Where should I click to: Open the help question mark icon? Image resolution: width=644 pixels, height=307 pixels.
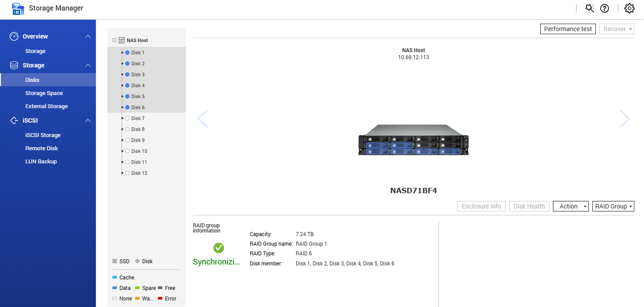click(605, 8)
